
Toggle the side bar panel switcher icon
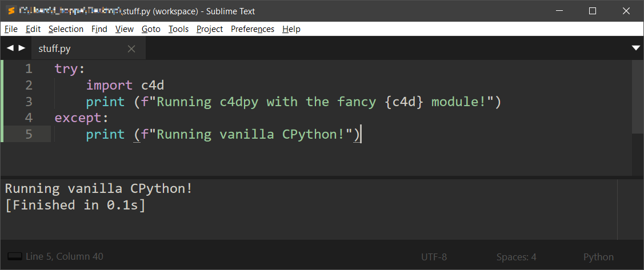pos(14,257)
